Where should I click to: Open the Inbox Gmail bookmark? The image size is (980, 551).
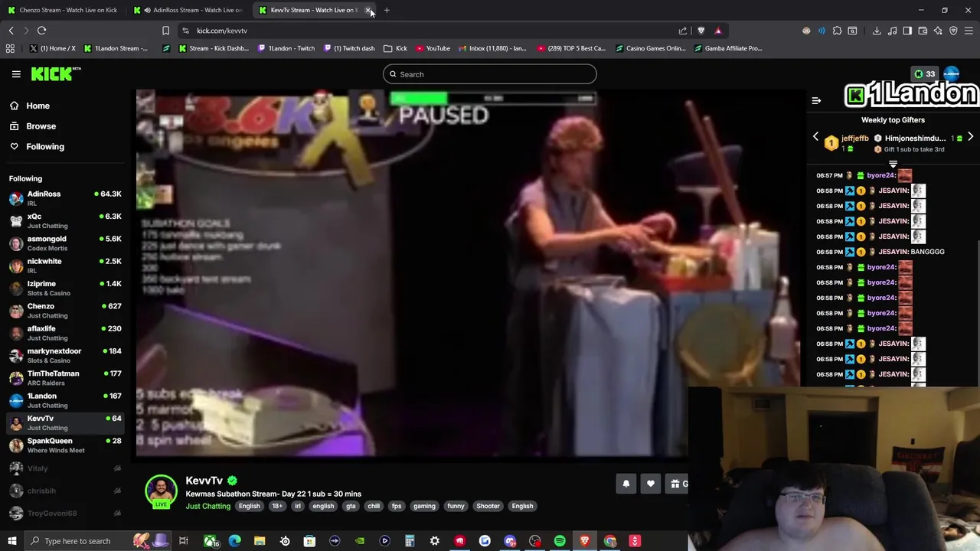[492, 48]
